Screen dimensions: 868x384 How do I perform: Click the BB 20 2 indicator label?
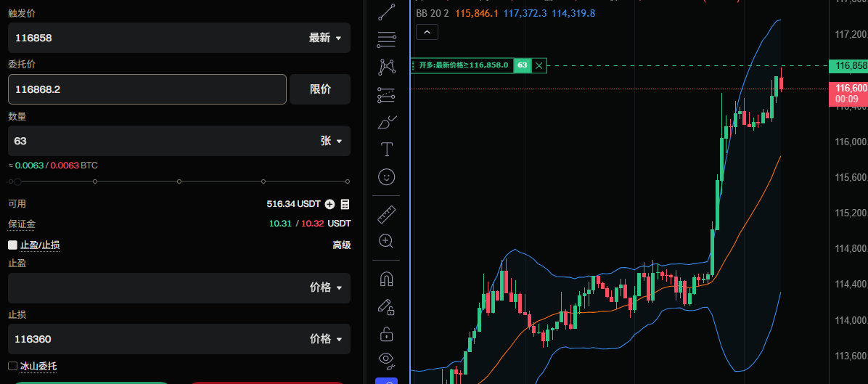(433, 13)
